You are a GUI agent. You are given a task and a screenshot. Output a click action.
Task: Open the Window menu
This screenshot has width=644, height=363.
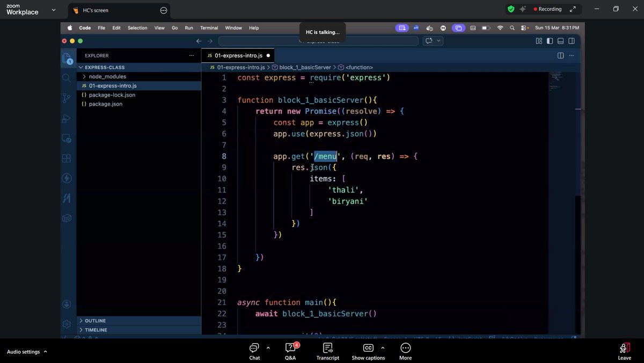(233, 28)
